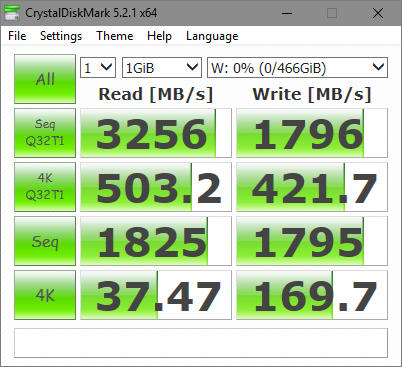Open the Help menu
Image resolution: width=402 pixels, height=367 pixels.
pyautogui.click(x=159, y=36)
